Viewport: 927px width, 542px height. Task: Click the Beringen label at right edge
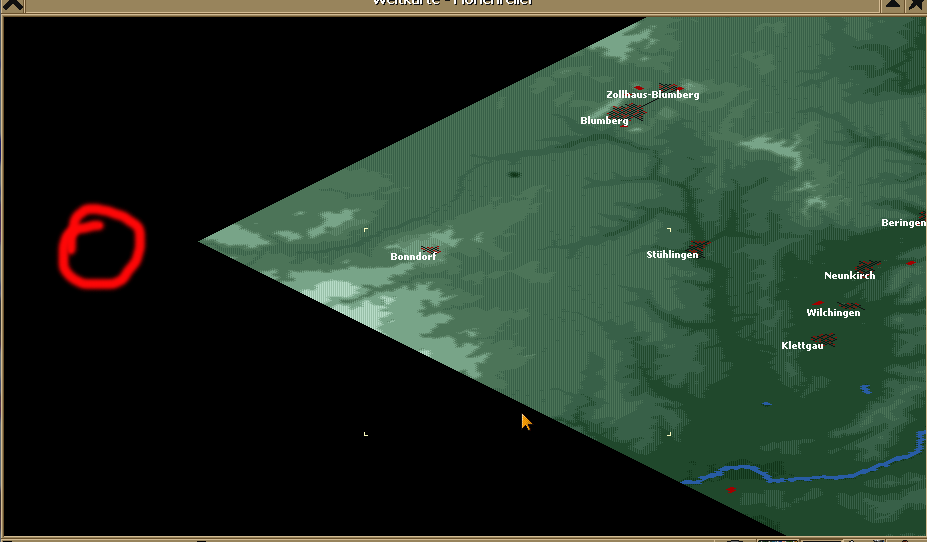[903, 223]
